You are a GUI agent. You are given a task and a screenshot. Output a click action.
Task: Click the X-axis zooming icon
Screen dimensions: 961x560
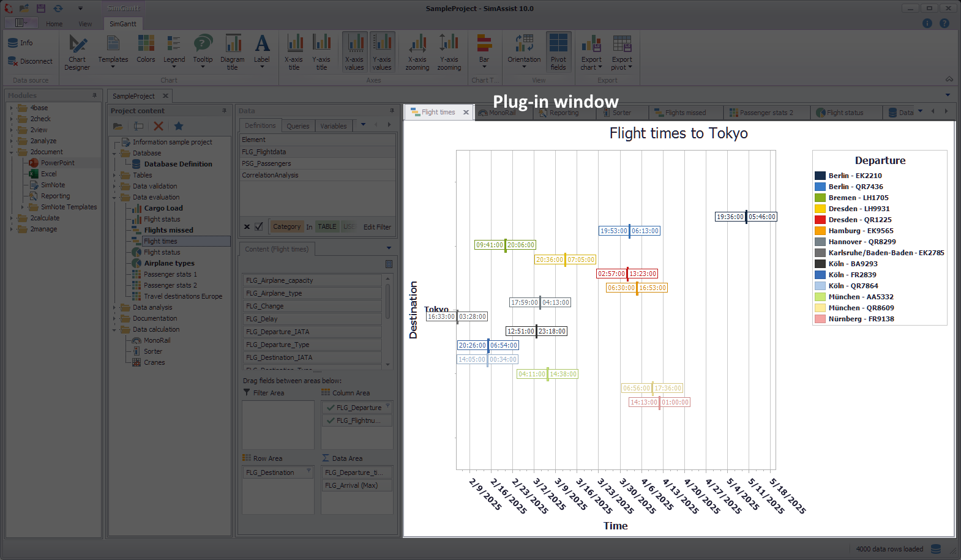(x=417, y=51)
